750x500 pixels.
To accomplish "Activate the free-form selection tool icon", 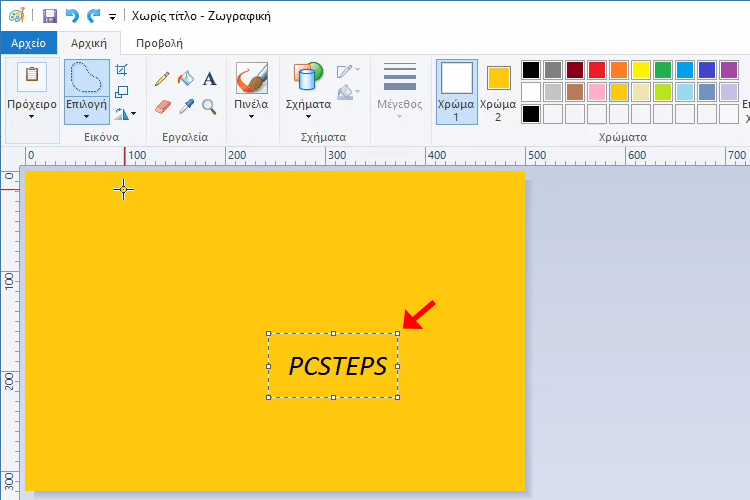I will [x=87, y=78].
